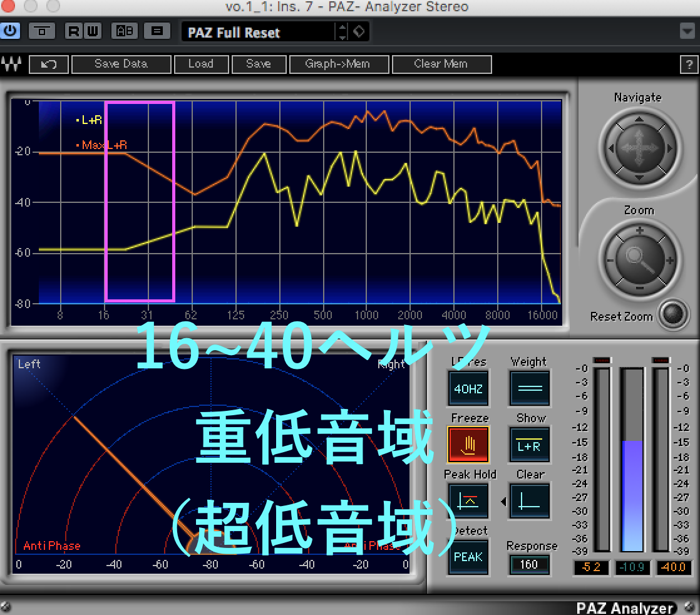The width and height of the screenshot is (700, 615).
Task: Click the Zoom plus at top
Action: click(640, 230)
